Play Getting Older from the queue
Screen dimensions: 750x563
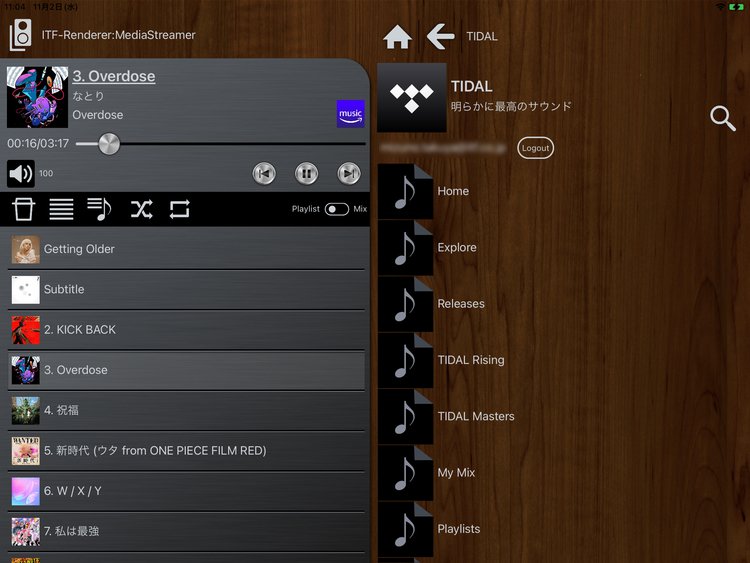(187, 249)
